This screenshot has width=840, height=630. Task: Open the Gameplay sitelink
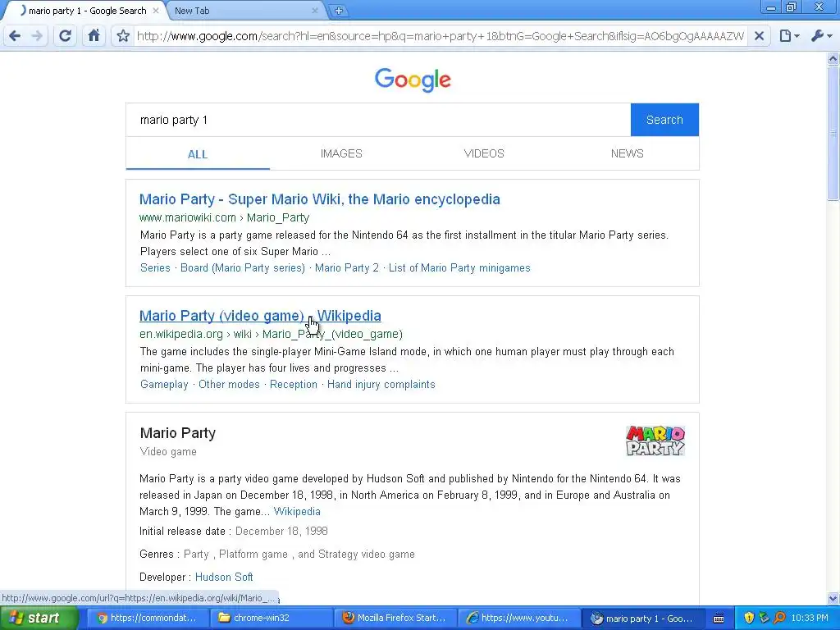164,385
